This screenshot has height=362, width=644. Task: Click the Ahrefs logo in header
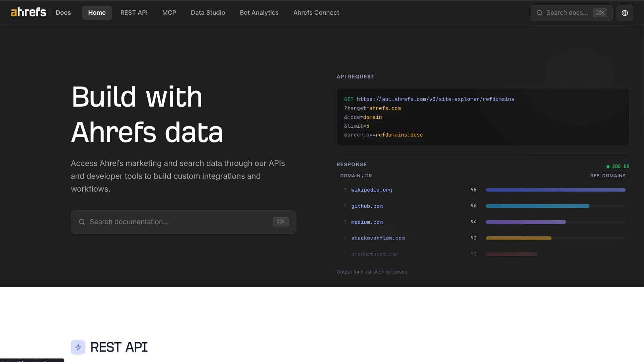coord(28,12)
